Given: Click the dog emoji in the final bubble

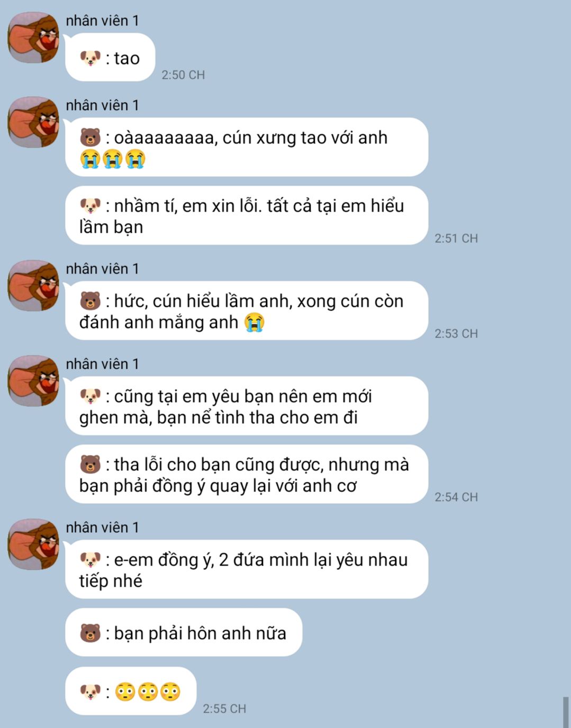Looking at the screenshot, I should 90,691.
